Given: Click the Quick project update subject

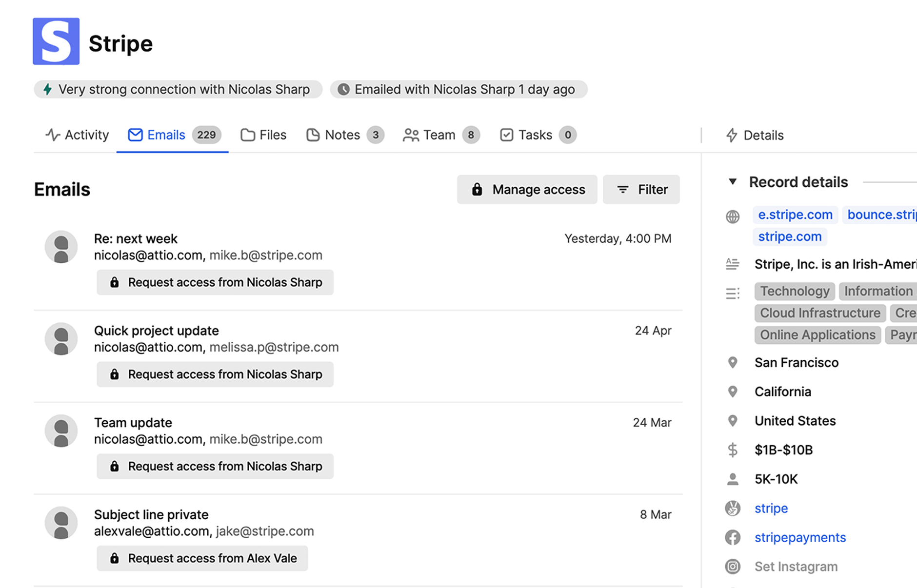Looking at the screenshot, I should (156, 331).
